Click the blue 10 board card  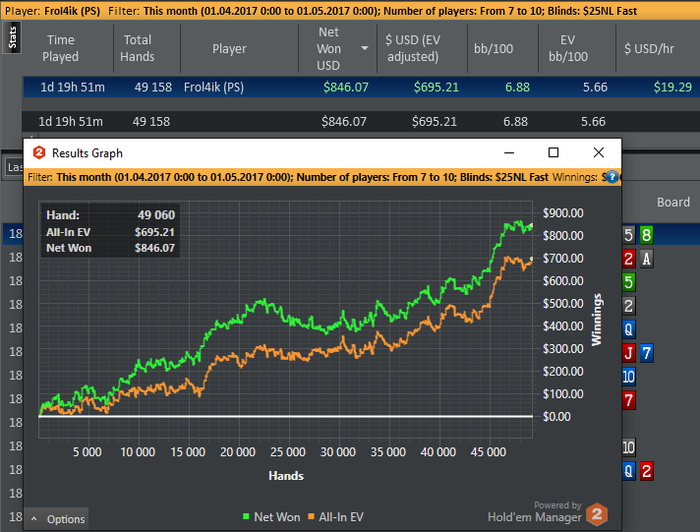coord(629,377)
